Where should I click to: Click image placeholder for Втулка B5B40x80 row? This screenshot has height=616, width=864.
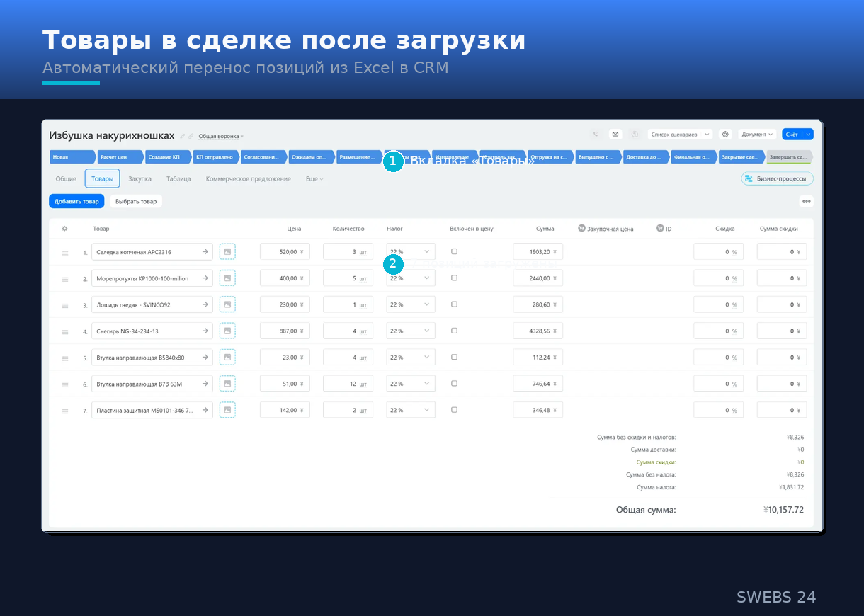227,357
